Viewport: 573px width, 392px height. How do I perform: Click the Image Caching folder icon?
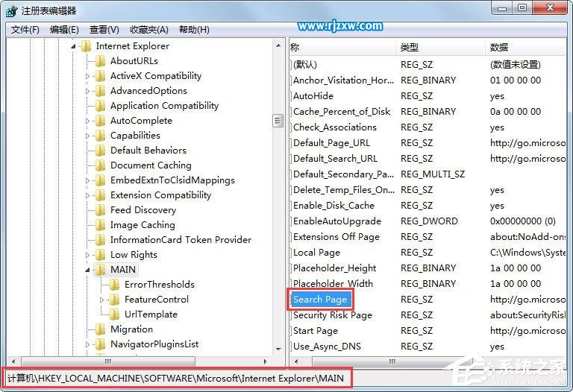click(100, 225)
